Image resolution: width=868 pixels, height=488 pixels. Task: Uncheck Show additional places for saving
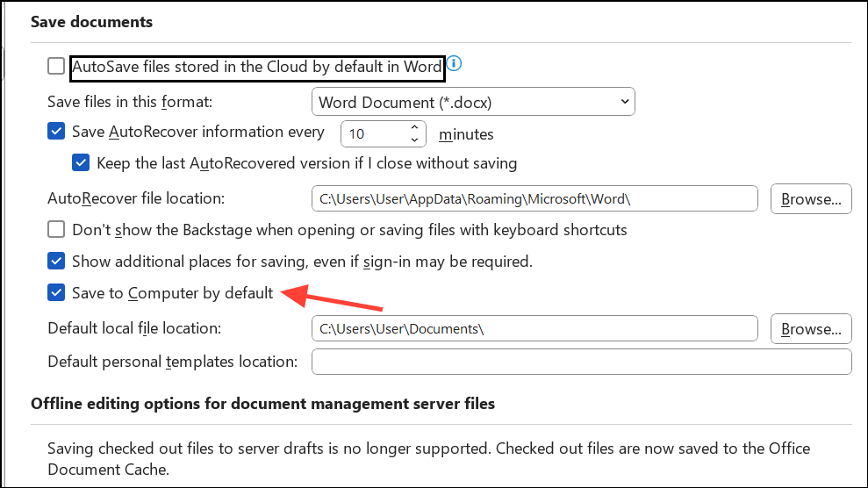56,261
